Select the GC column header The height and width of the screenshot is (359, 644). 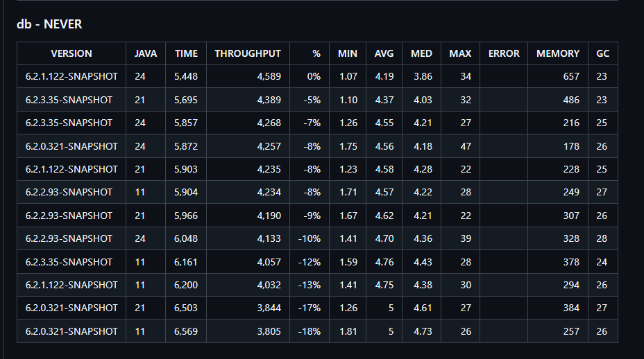602,53
